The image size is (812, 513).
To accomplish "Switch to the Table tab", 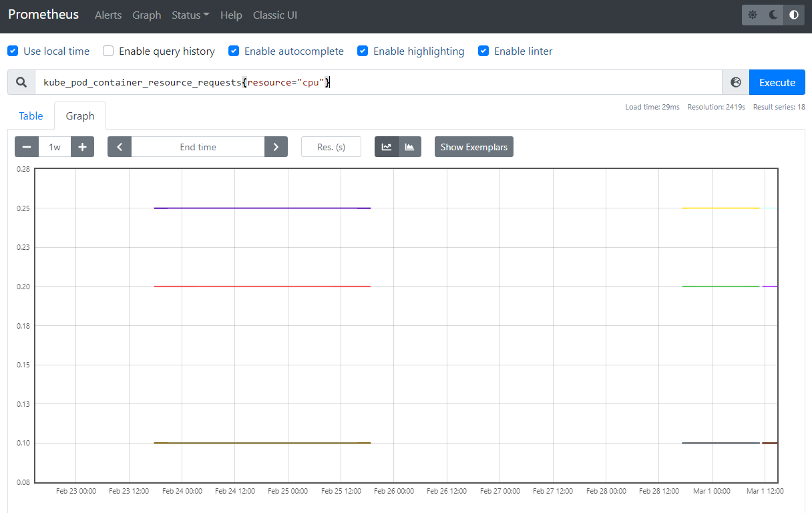I will 31,116.
